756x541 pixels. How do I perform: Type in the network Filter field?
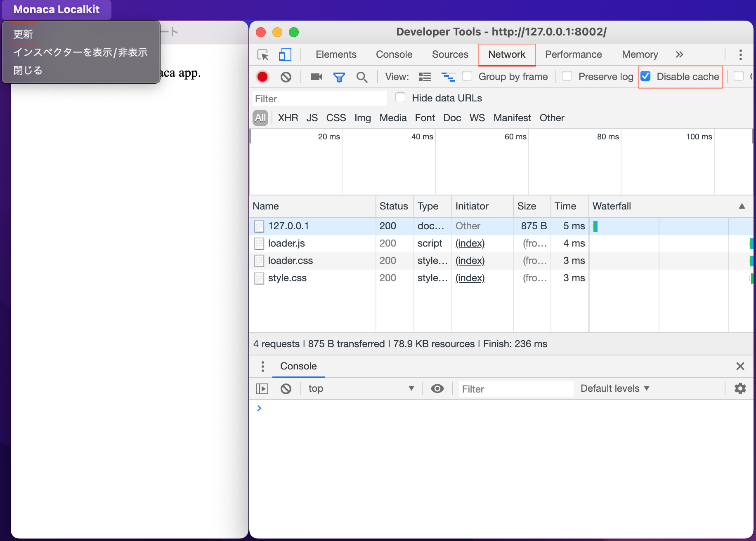click(x=320, y=98)
